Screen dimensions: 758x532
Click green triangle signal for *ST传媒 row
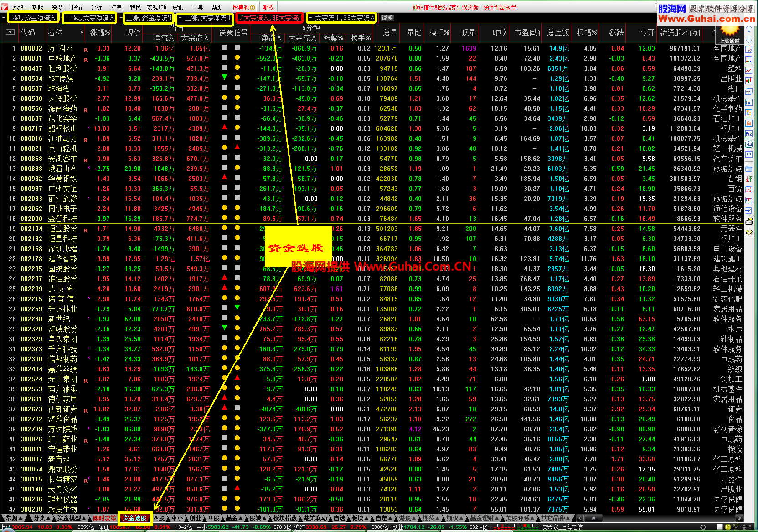[224, 77]
